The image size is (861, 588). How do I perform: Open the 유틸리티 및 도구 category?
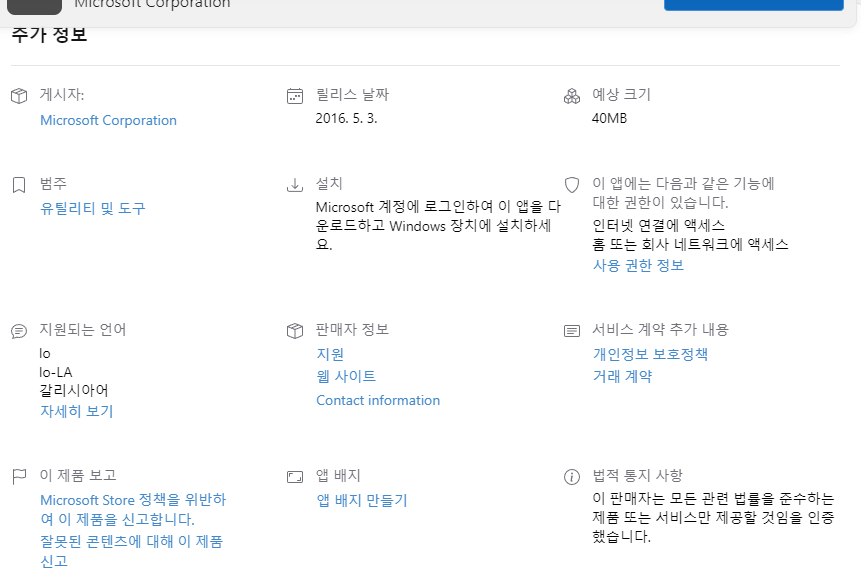coord(92,208)
